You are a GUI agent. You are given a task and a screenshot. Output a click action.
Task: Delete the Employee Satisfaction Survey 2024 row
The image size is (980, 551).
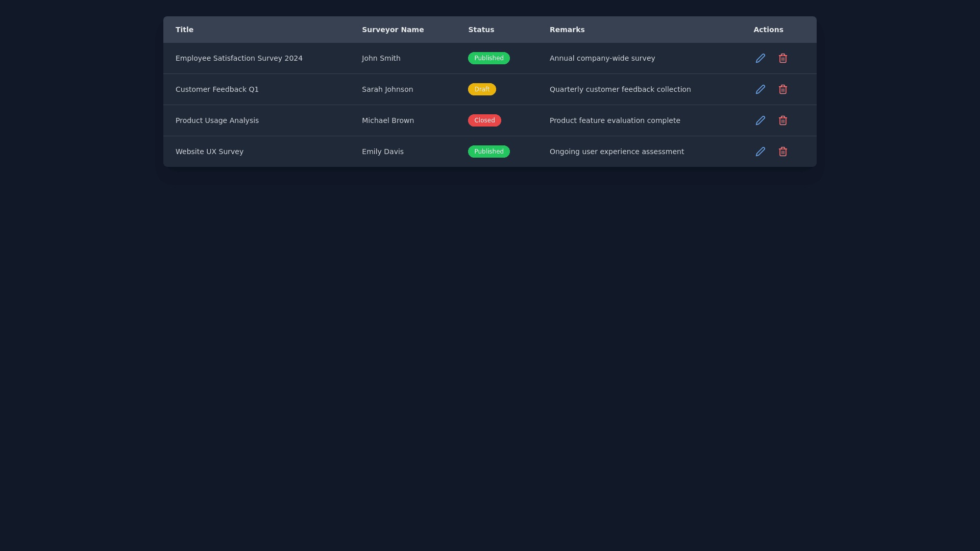782,58
